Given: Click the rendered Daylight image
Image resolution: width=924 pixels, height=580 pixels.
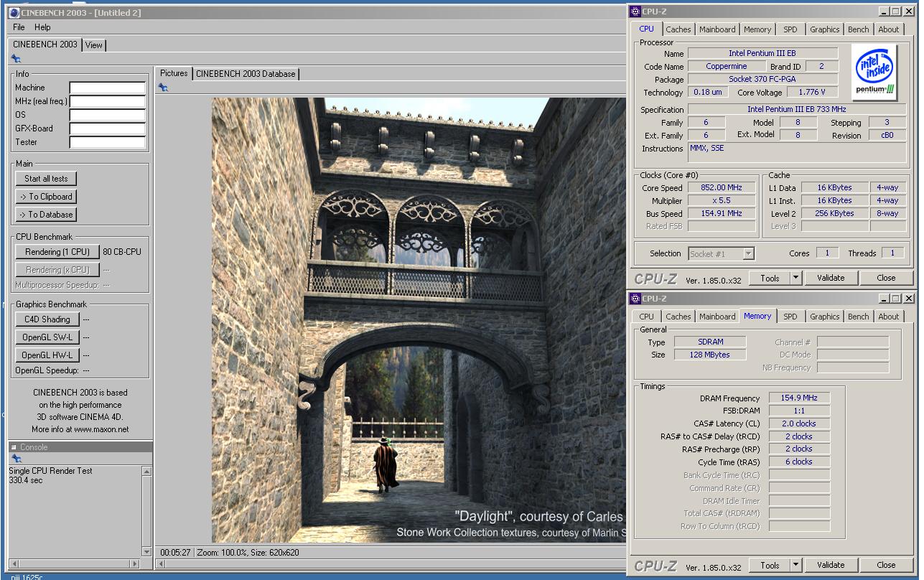Looking at the screenshot, I should click(x=419, y=320).
